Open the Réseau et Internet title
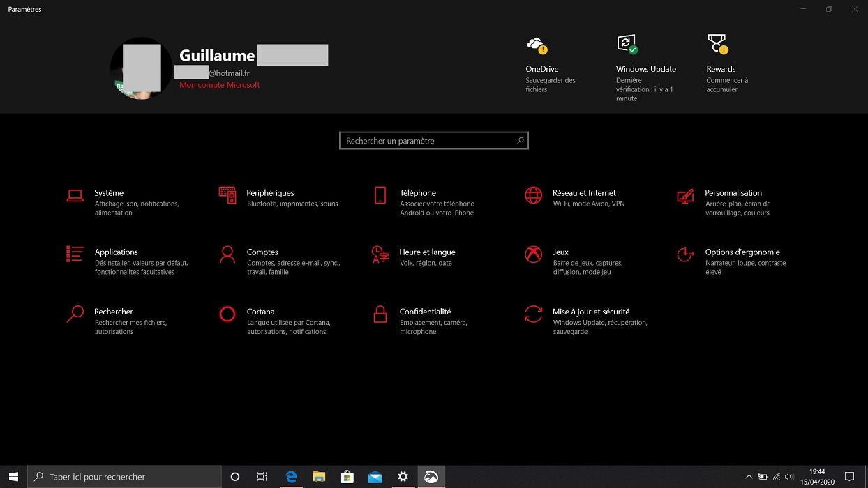The height and width of the screenshot is (488, 868). [x=585, y=193]
